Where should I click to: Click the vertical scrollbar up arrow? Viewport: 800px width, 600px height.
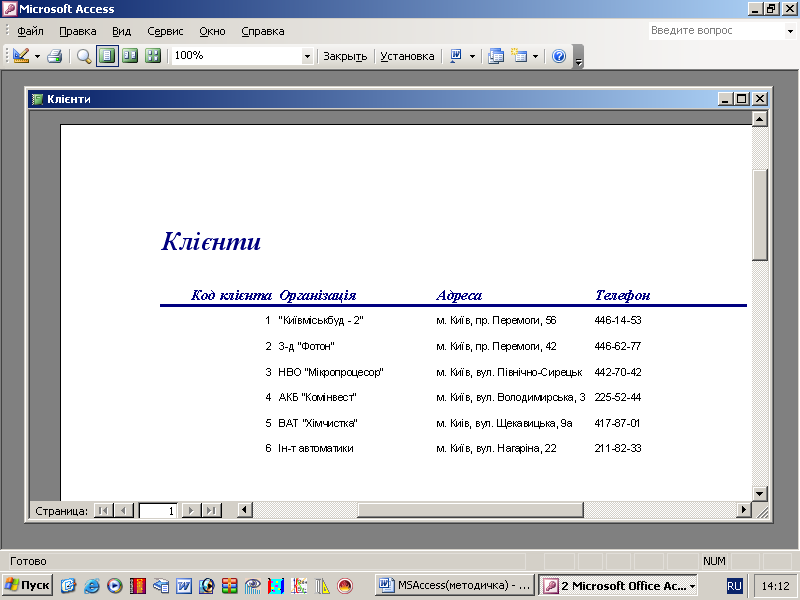(x=760, y=119)
